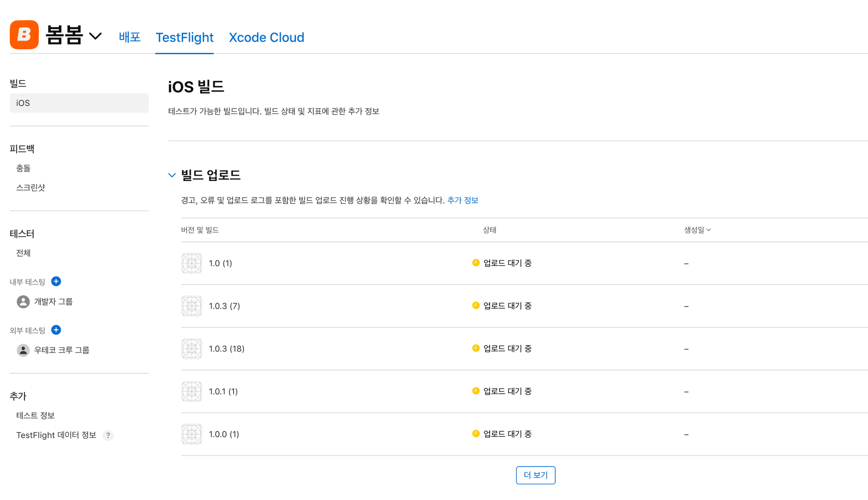Screen dimensions: 868x500
Task: Collapse the 빌드 업로드 section chevron
Action: [x=172, y=175]
